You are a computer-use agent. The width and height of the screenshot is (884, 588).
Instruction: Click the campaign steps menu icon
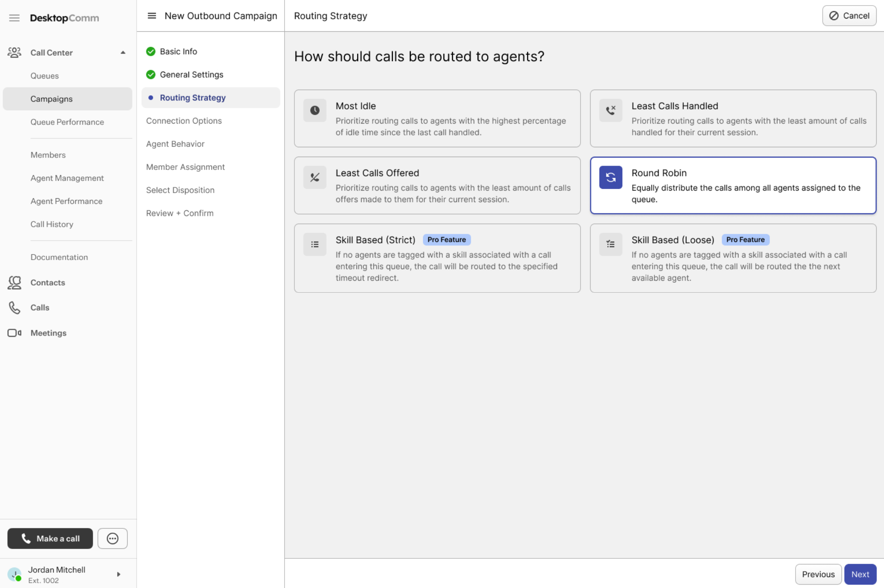152,16
